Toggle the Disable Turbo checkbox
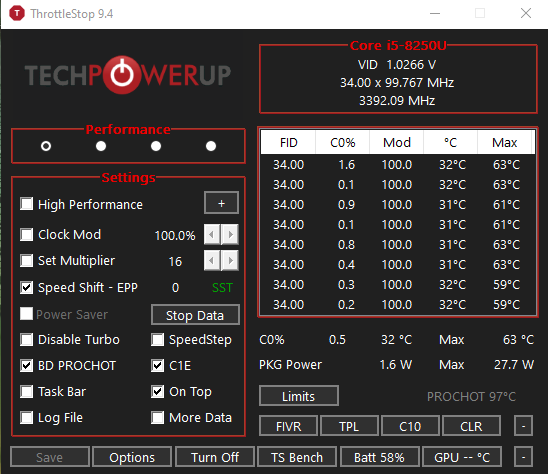 (27, 339)
